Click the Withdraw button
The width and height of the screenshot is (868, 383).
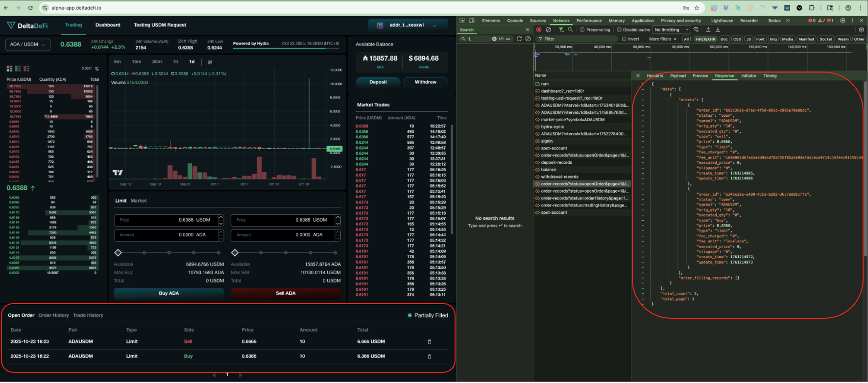click(x=425, y=82)
